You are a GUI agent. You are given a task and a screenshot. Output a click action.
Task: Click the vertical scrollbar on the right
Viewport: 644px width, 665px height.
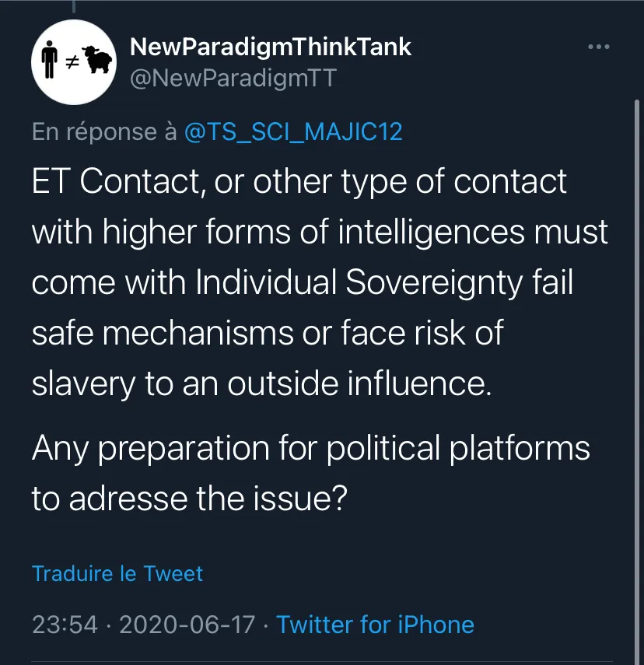coord(636,382)
